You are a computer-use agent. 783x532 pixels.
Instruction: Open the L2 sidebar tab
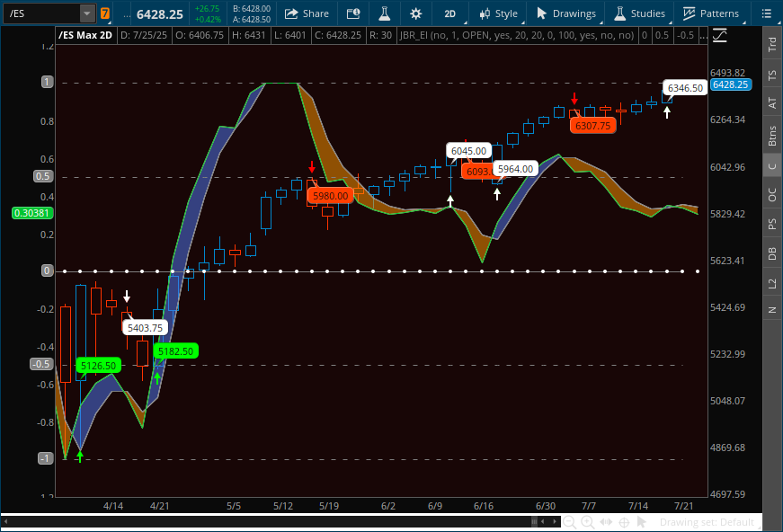click(x=772, y=283)
